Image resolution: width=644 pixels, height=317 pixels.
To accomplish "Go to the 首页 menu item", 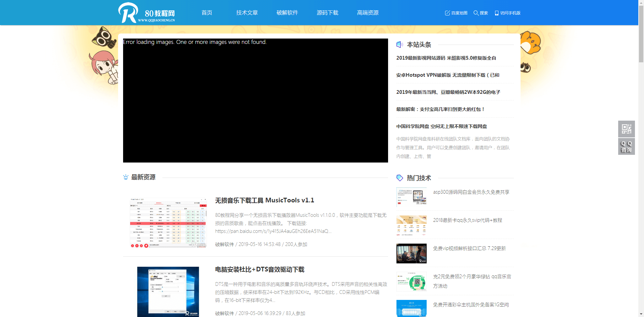I will (x=207, y=13).
